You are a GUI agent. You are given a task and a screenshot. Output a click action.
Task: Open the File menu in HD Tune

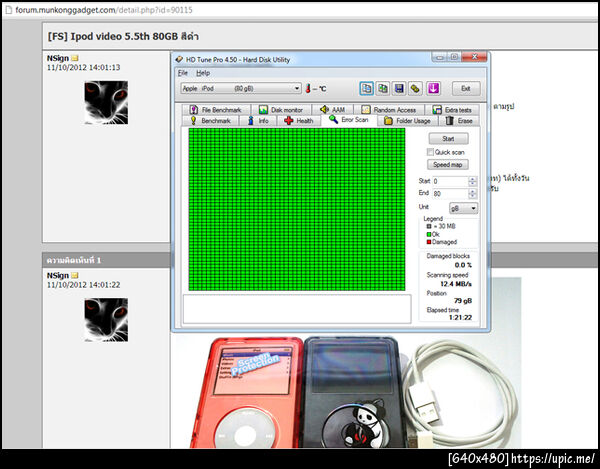(x=183, y=73)
